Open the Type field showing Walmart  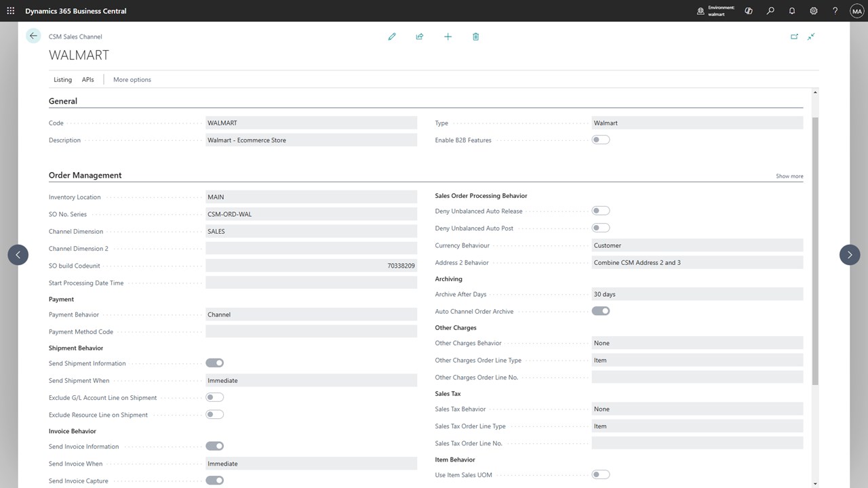(x=697, y=123)
